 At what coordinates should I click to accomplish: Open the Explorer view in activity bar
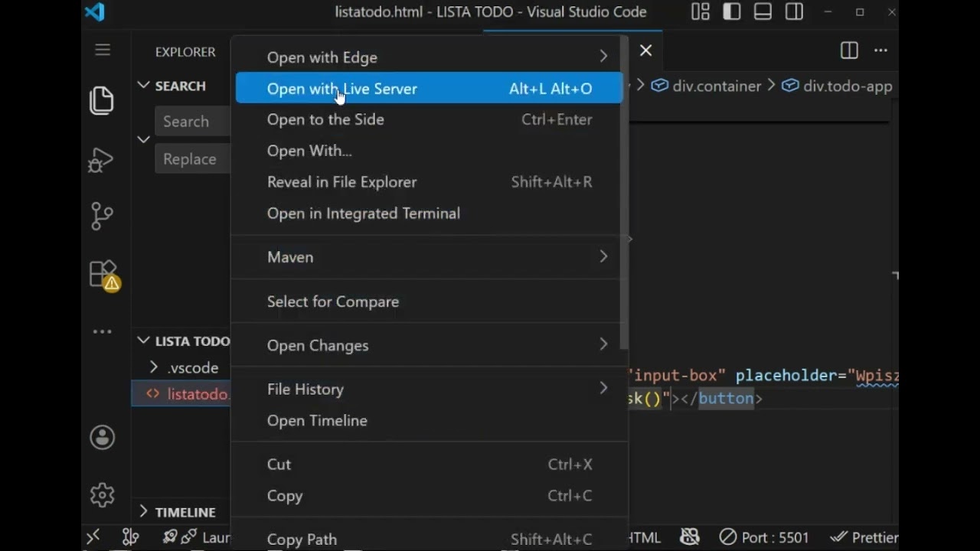(x=102, y=100)
